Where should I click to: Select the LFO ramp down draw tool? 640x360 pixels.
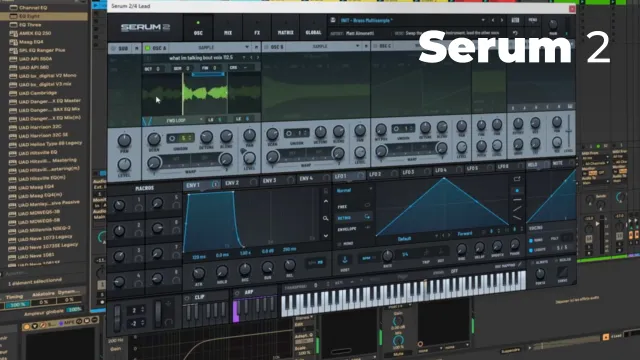(517, 218)
